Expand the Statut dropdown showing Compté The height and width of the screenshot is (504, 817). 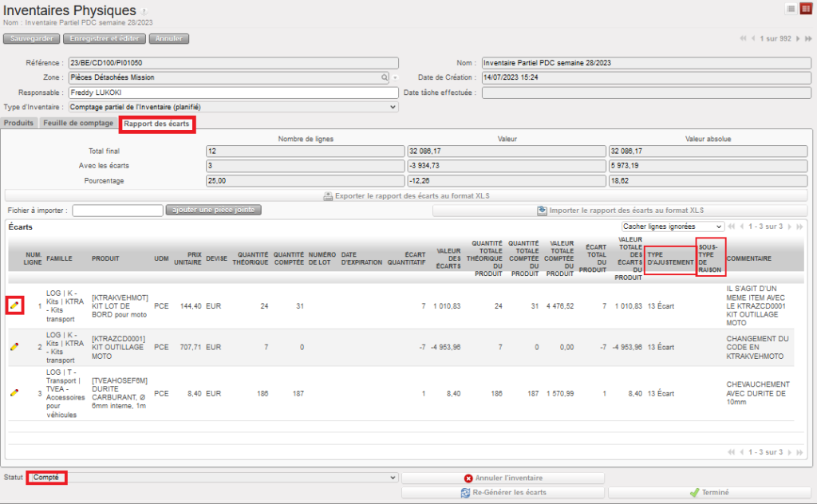coord(391,477)
